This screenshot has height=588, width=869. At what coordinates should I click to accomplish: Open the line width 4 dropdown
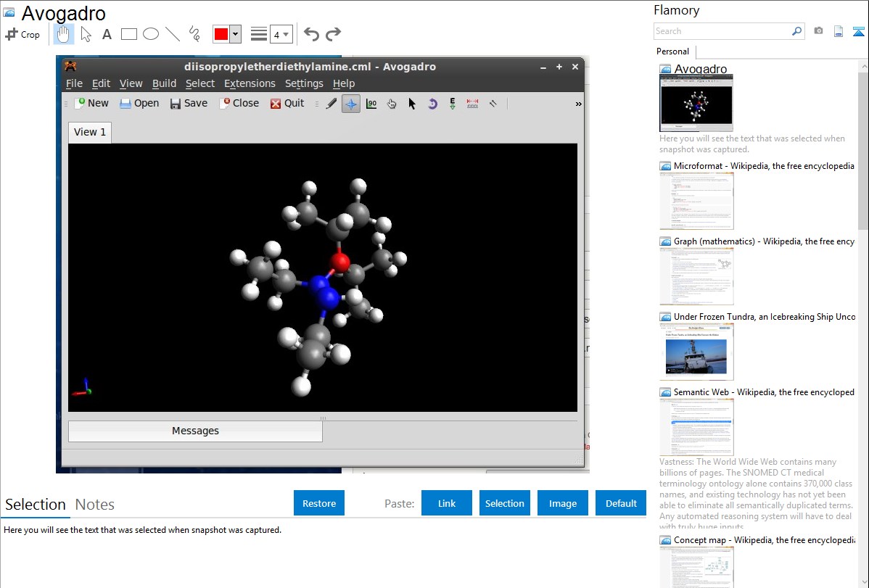click(x=281, y=34)
